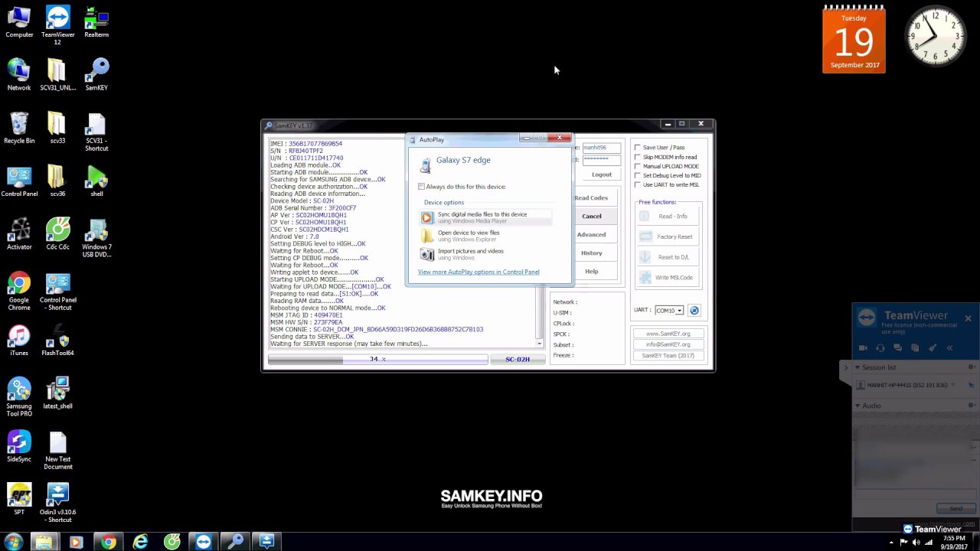Image resolution: width=980 pixels, height=551 pixels.
Task: Click the log scrollbar down arrow
Action: 540,344
